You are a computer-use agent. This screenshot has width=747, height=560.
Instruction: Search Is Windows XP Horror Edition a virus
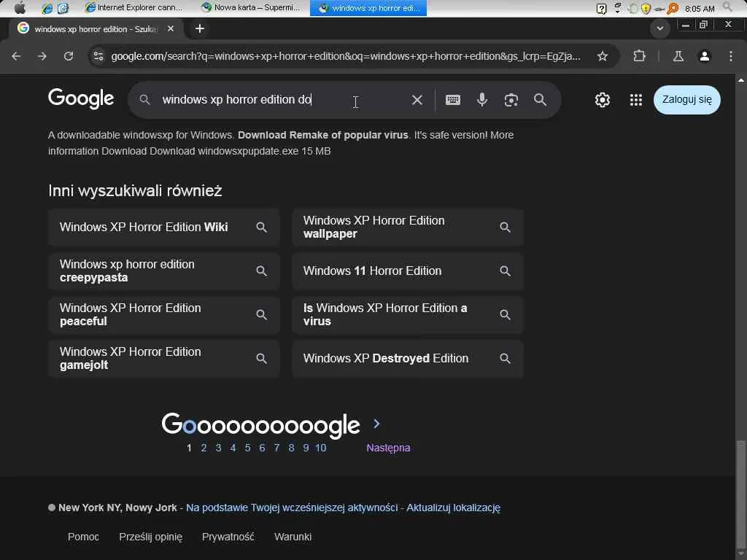[x=408, y=315]
